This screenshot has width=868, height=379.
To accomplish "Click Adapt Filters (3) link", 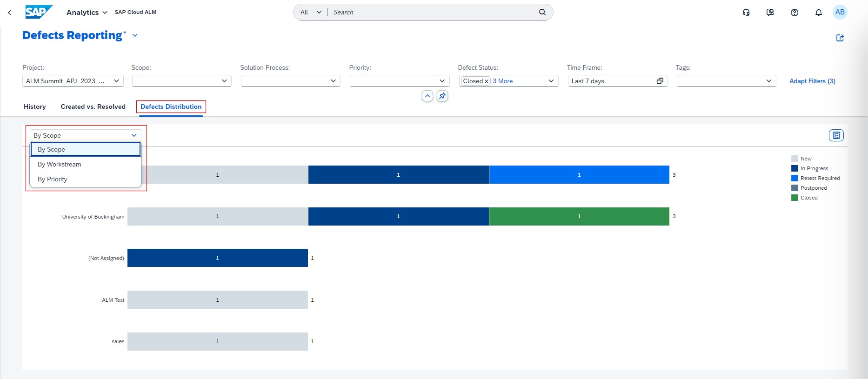I will coord(812,81).
